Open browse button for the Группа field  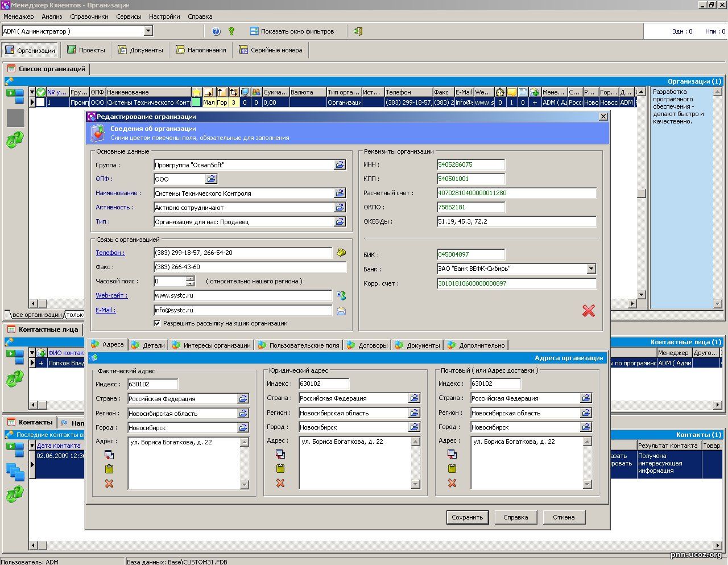[340, 165]
